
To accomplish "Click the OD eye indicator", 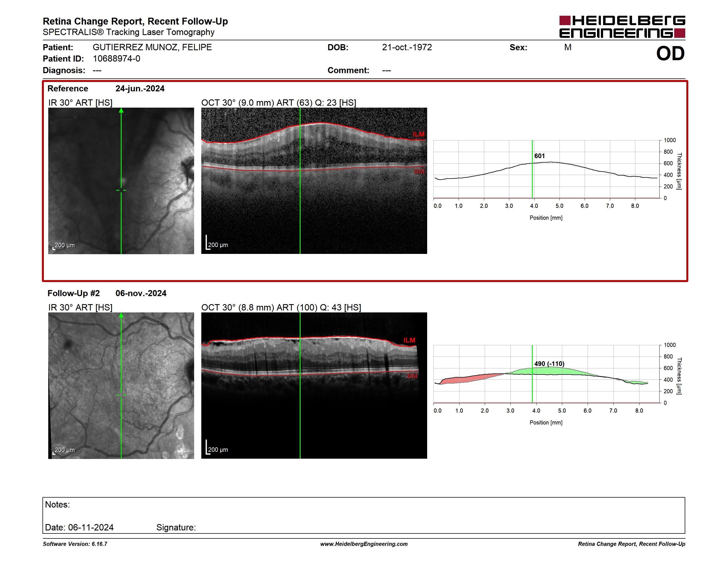I will click(670, 53).
